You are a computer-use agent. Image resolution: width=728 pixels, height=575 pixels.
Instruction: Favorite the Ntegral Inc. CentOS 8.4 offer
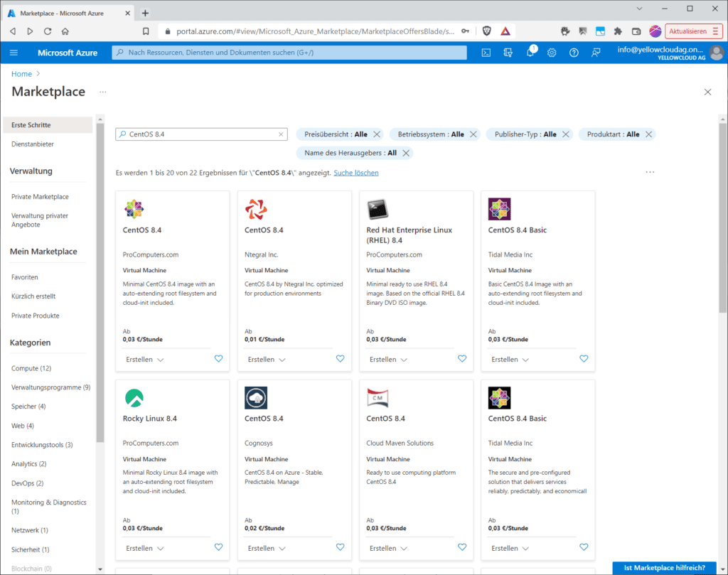pyautogui.click(x=341, y=359)
